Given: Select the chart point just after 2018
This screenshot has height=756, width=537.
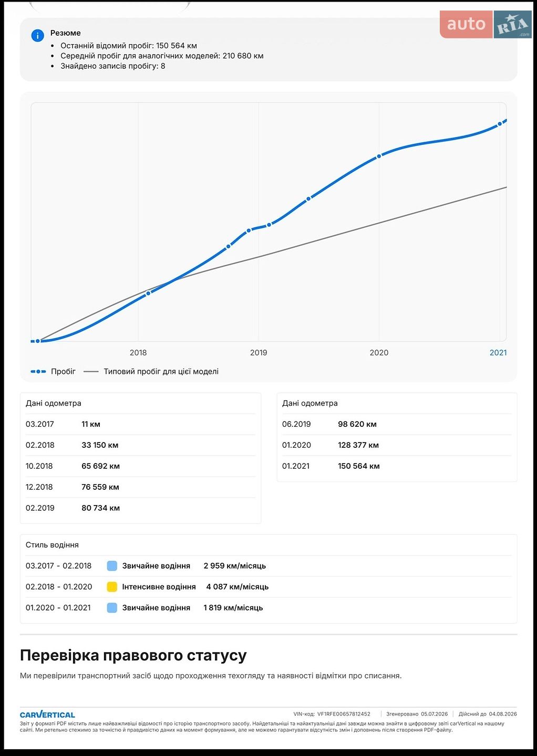Looking at the screenshot, I should coord(148,293).
